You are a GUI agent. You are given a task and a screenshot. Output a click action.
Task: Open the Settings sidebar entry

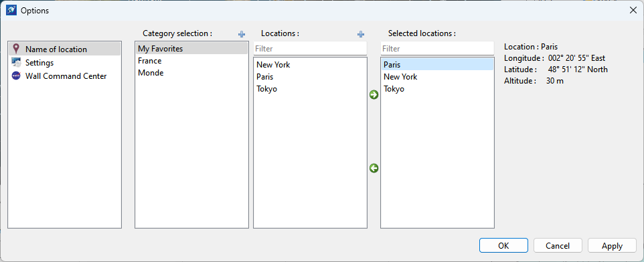[x=65, y=63]
